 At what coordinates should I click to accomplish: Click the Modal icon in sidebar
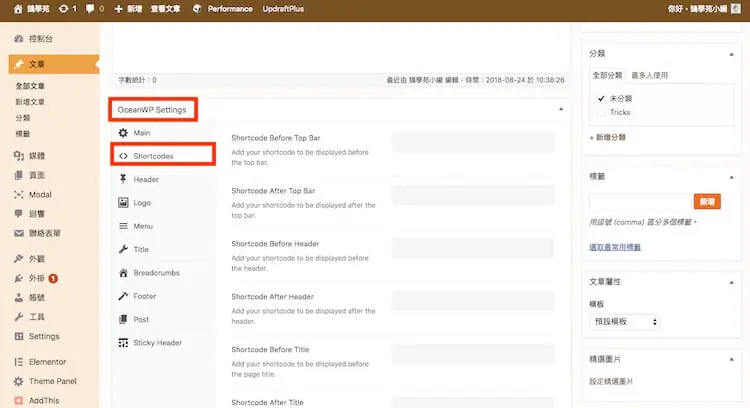[19, 194]
